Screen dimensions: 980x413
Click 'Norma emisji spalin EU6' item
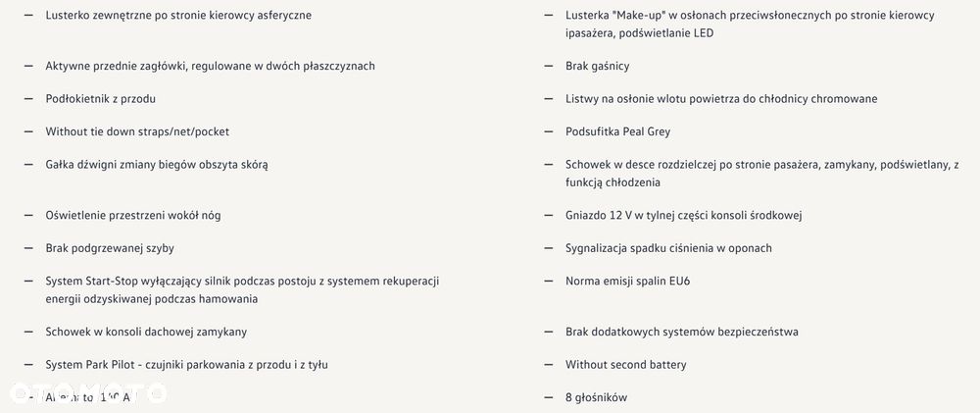coord(627,282)
